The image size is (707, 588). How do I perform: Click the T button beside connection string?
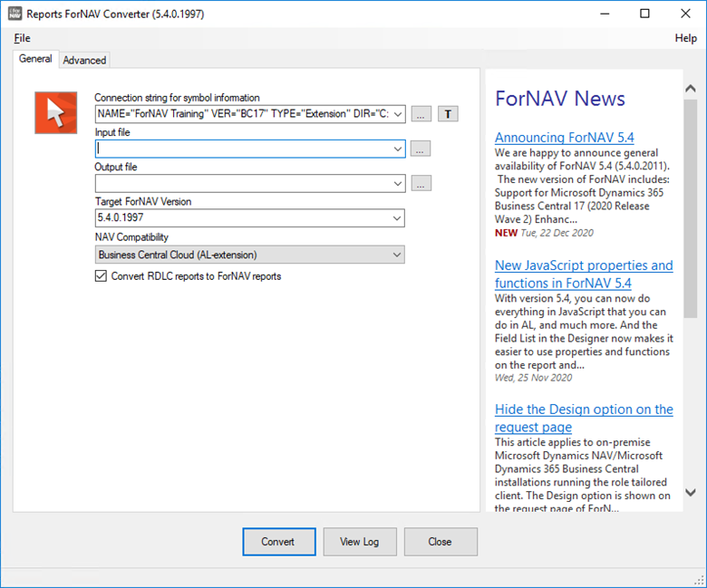pos(448,114)
